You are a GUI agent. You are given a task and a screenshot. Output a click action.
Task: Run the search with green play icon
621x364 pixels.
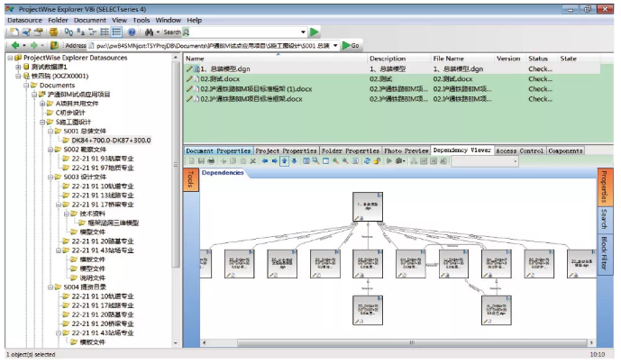coord(314,32)
